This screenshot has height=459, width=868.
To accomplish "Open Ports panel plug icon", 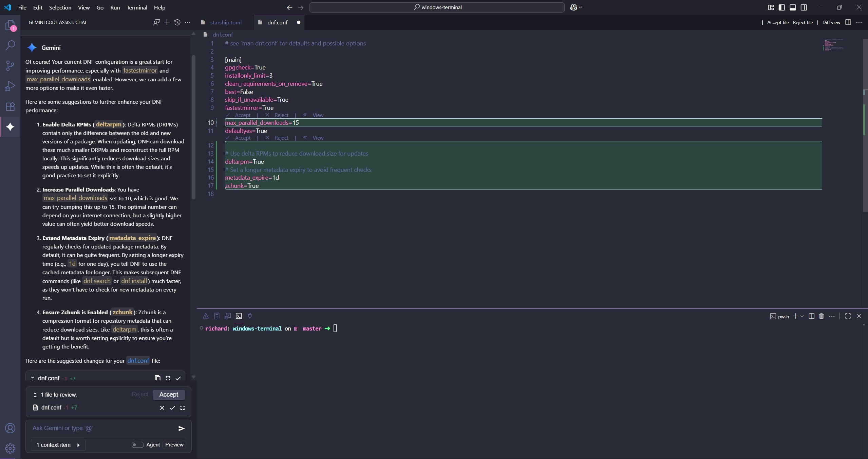I will coord(250,316).
